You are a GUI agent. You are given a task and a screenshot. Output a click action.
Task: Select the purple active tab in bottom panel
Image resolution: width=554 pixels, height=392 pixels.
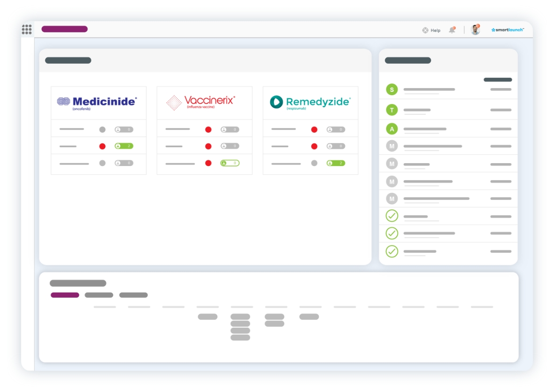click(x=65, y=295)
